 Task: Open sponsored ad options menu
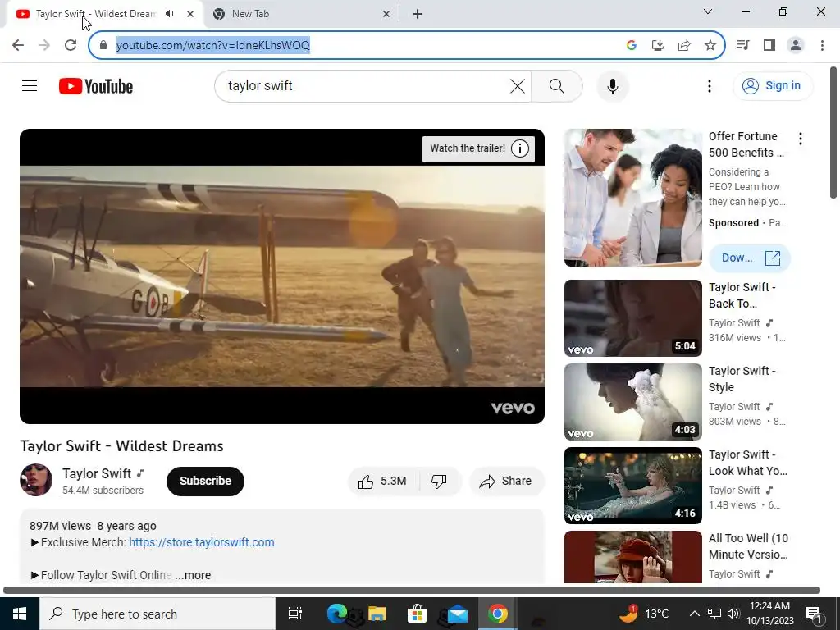click(x=801, y=139)
